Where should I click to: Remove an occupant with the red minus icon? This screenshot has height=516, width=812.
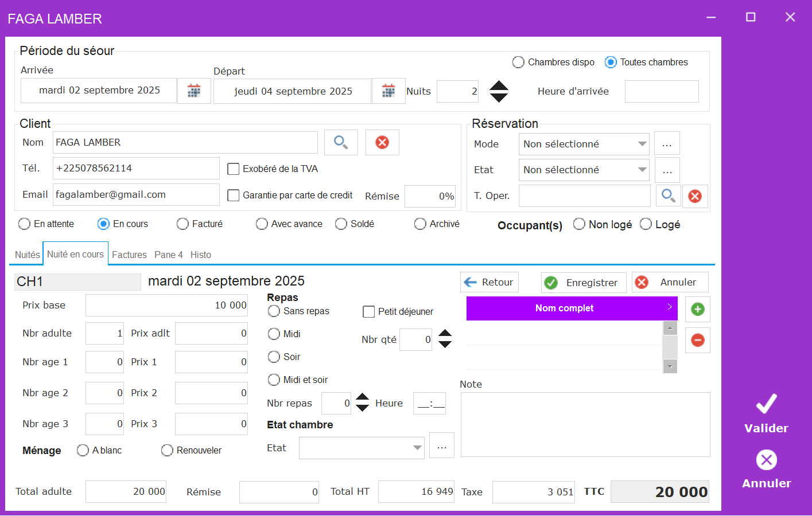(698, 341)
